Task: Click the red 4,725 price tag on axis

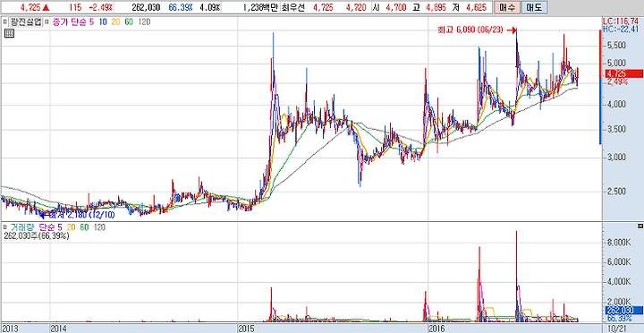Action: tap(623, 74)
